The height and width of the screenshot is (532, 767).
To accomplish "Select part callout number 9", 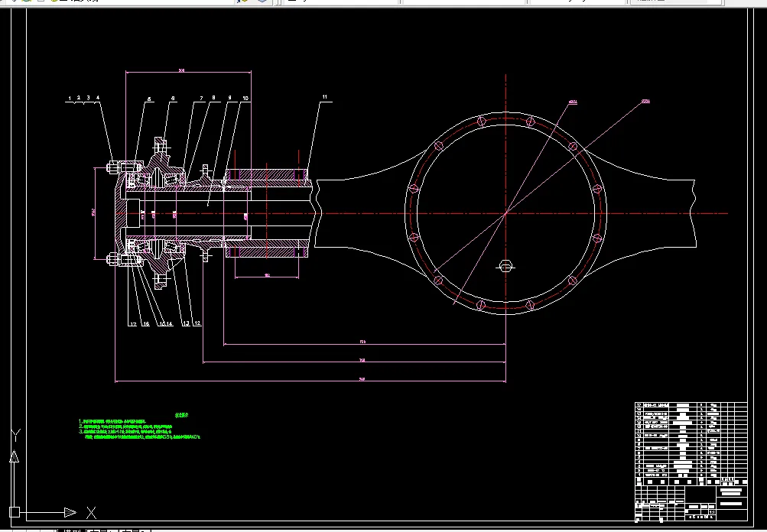I will coord(229,98).
